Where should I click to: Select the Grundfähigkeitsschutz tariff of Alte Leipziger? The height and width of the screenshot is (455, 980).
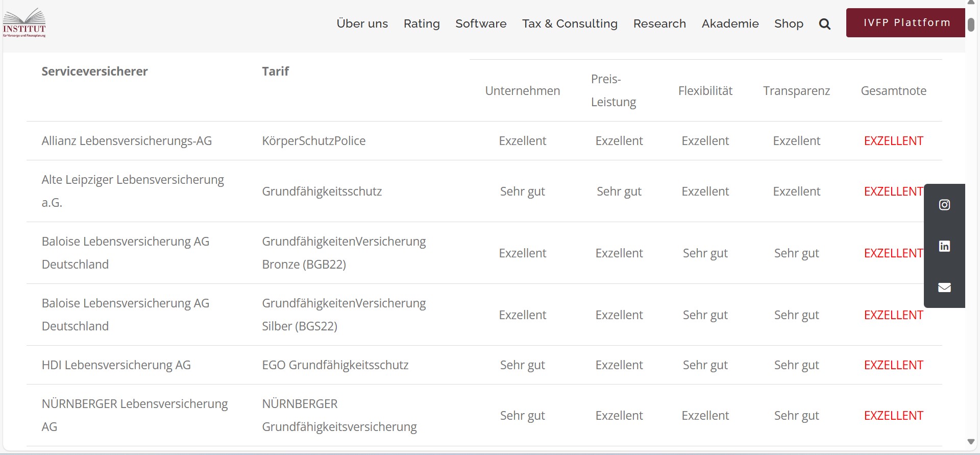[x=322, y=191]
